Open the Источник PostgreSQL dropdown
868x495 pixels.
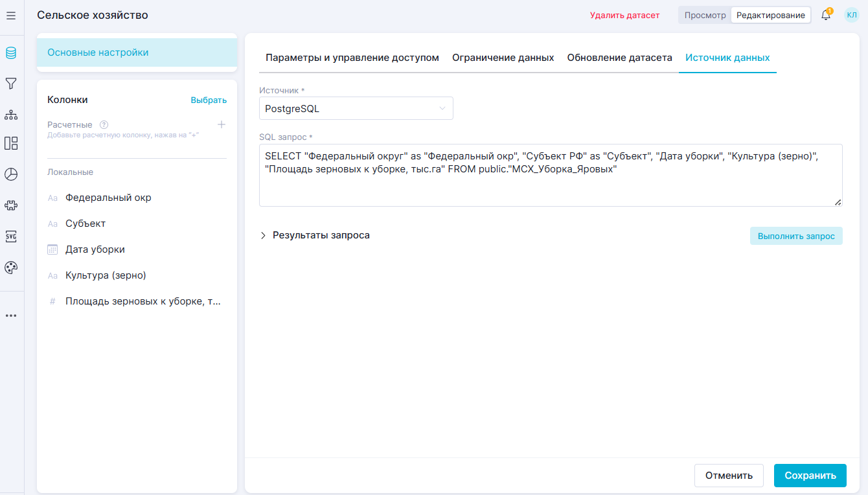coord(356,109)
